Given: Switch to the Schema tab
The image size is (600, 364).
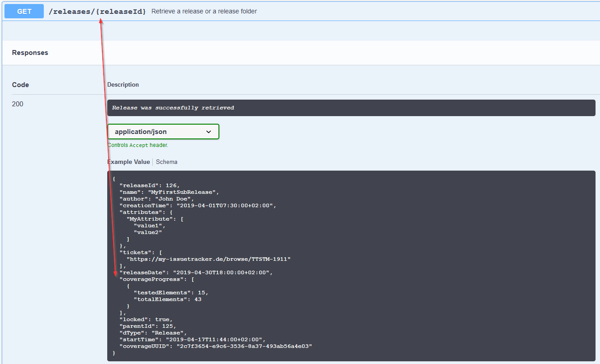Looking at the screenshot, I should (x=166, y=162).
